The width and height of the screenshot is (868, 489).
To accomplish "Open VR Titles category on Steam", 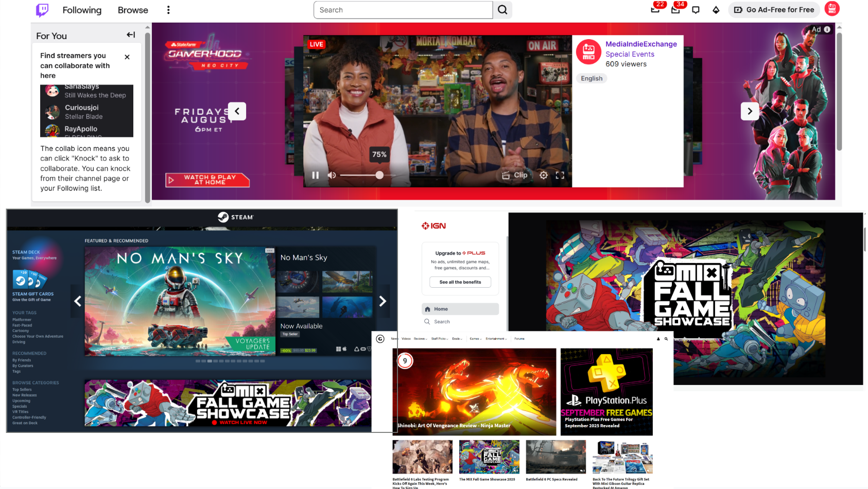I will [21, 412].
